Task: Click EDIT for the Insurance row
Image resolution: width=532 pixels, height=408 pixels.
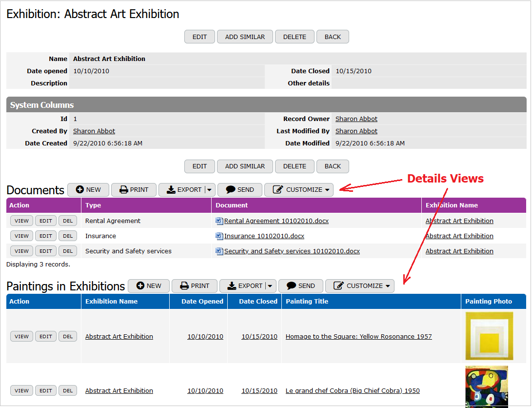Action: pos(46,236)
